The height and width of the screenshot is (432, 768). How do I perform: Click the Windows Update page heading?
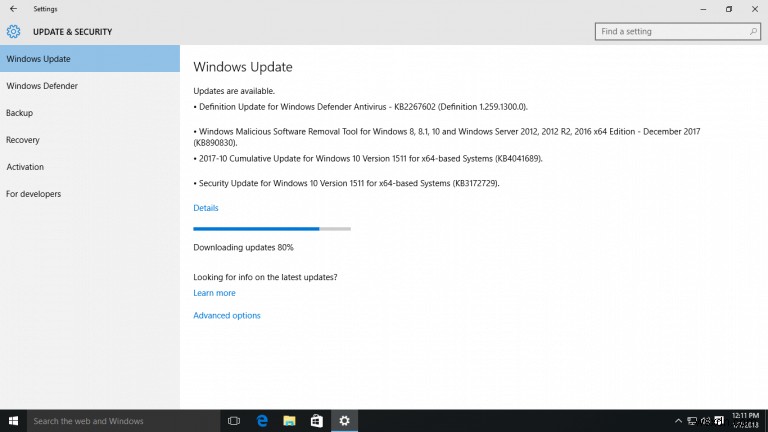pyautogui.click(x=243, y=67)
